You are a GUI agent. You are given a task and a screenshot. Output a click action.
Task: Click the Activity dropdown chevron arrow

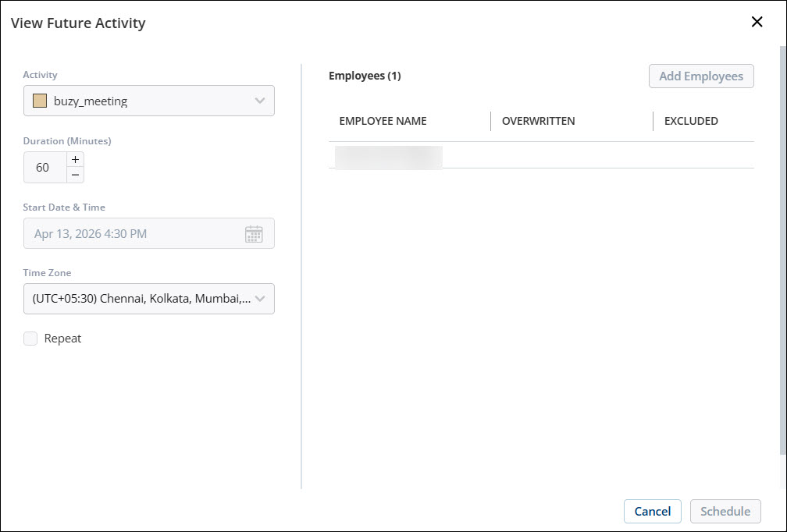[260, 101]
